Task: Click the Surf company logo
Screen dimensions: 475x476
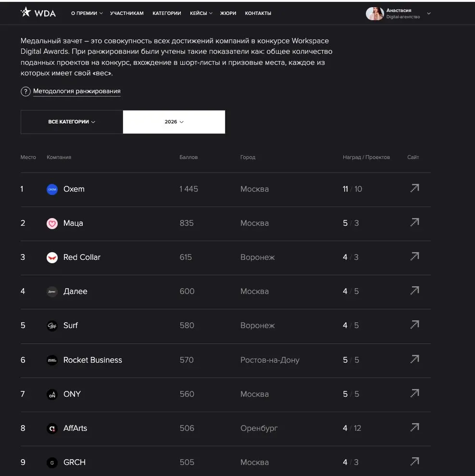Action: tap(52, 326)
